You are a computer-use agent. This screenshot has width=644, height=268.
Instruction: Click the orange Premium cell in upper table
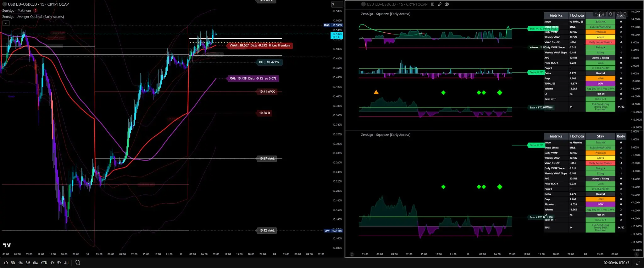point(600,32)
